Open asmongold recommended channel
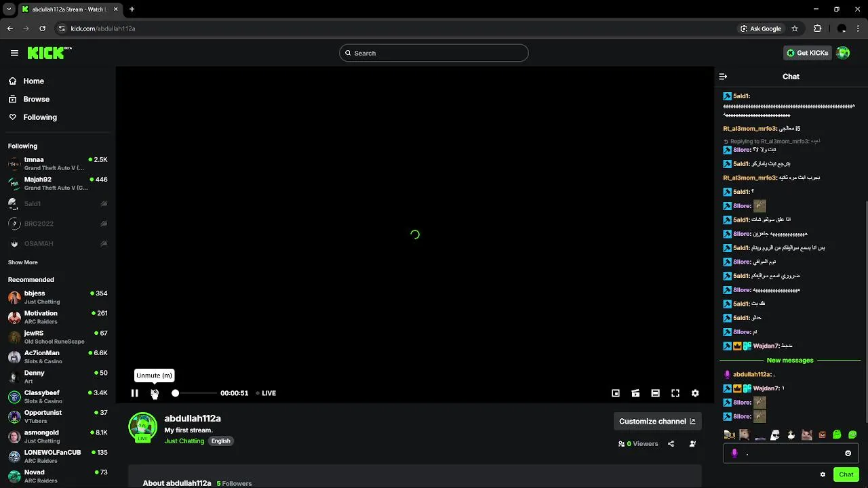Screen dimensions: 868x488 point(58,436)
